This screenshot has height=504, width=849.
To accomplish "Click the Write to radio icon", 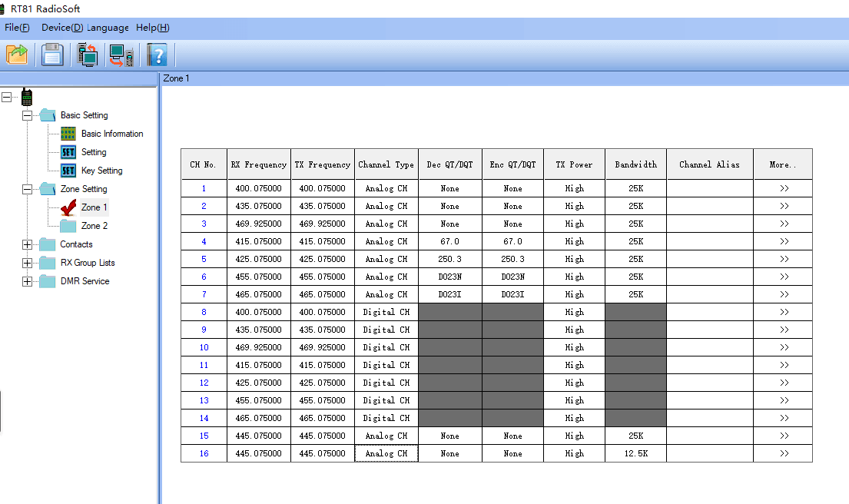I will pyautogui.click(x=121, y=55).
